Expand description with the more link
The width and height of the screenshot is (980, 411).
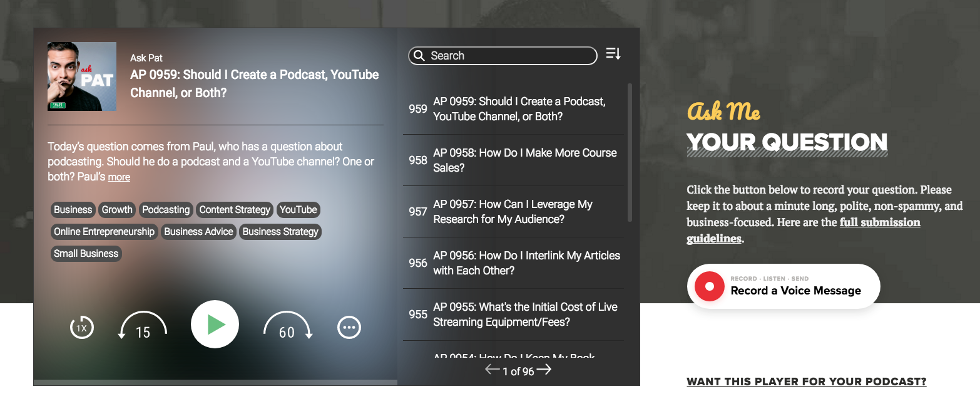119,177
